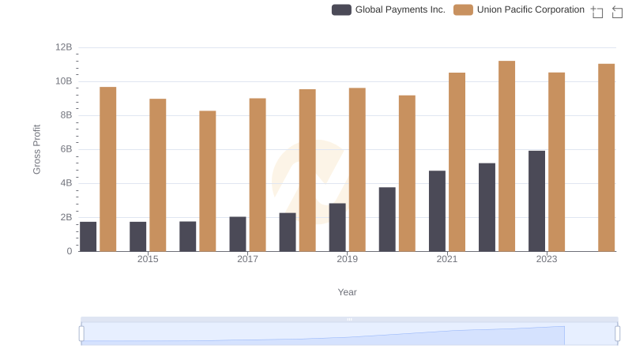632x364 pixels.
Task: Click the Gross Profit axis title
Action: tap(36, 149)
